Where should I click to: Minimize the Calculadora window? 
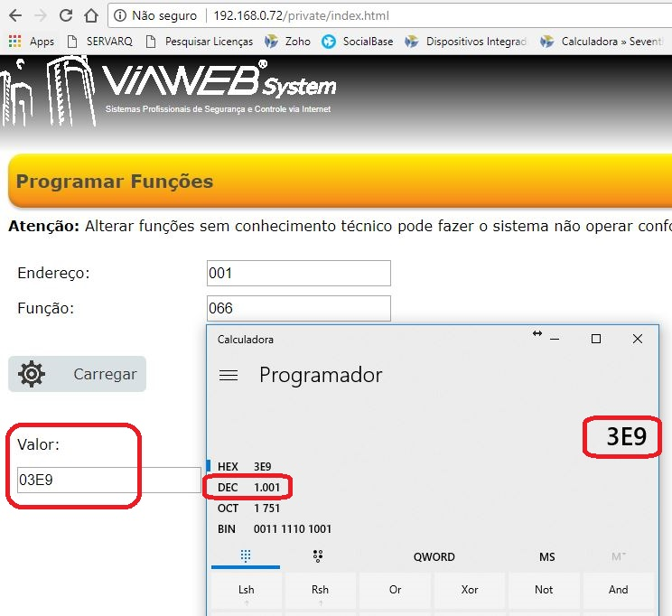[x=555, y=339]
